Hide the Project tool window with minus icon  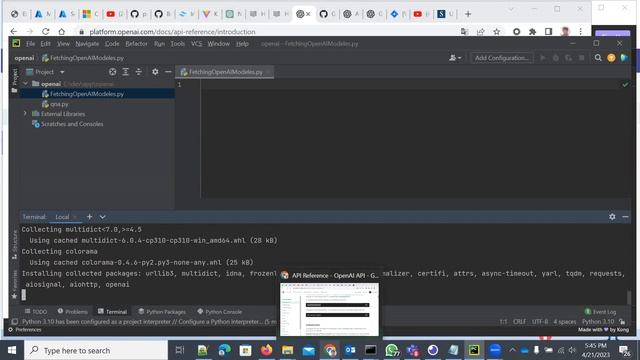pyautogui.click(x=168, y=72)
